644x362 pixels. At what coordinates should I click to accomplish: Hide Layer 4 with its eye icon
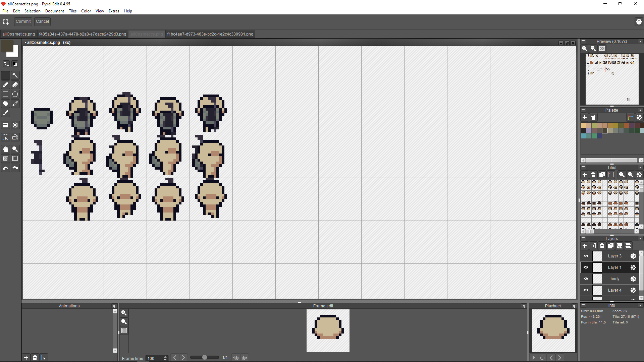click(x=586, y=290)
